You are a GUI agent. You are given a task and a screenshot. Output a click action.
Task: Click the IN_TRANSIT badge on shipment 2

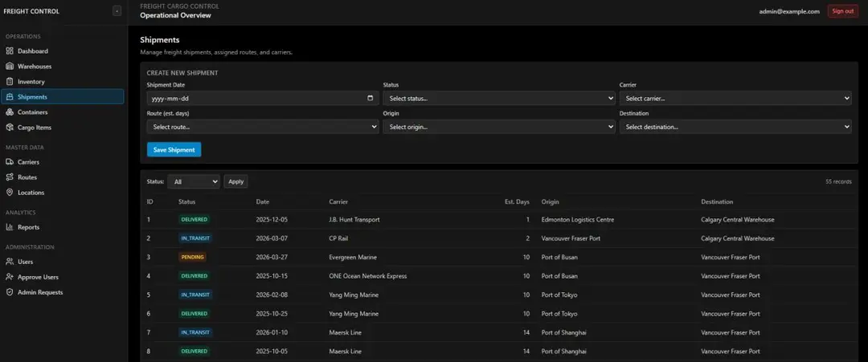pyautogui.click(x=195, y=238)
